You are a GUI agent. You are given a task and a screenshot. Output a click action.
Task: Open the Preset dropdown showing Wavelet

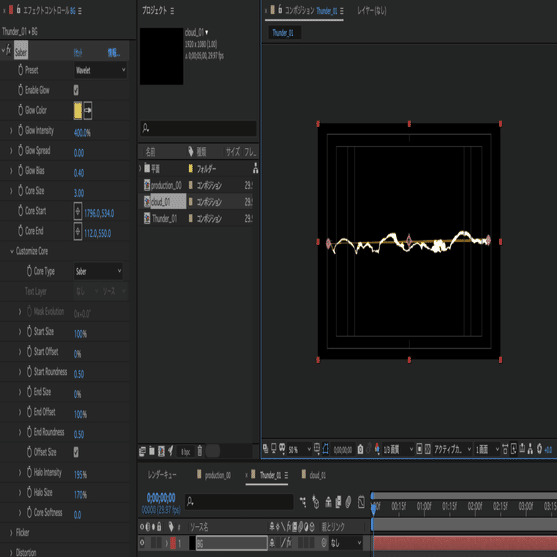coord(101,70)
